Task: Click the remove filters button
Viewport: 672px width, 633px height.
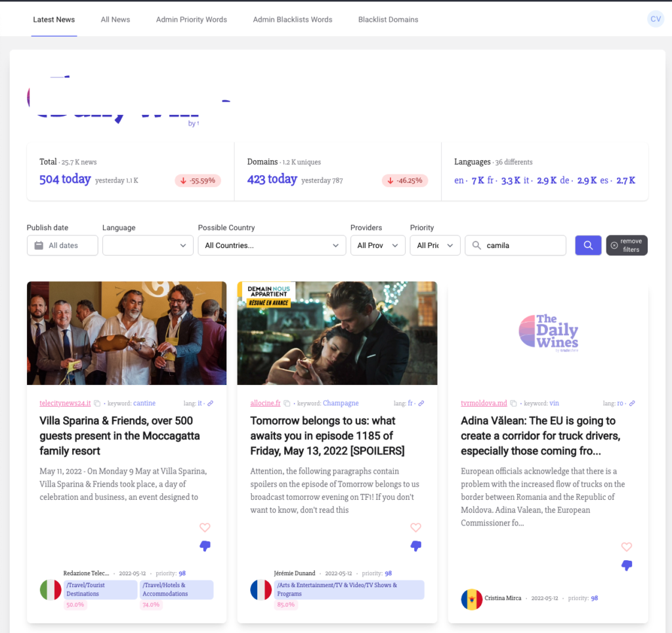Action: [x=627, y=245]
